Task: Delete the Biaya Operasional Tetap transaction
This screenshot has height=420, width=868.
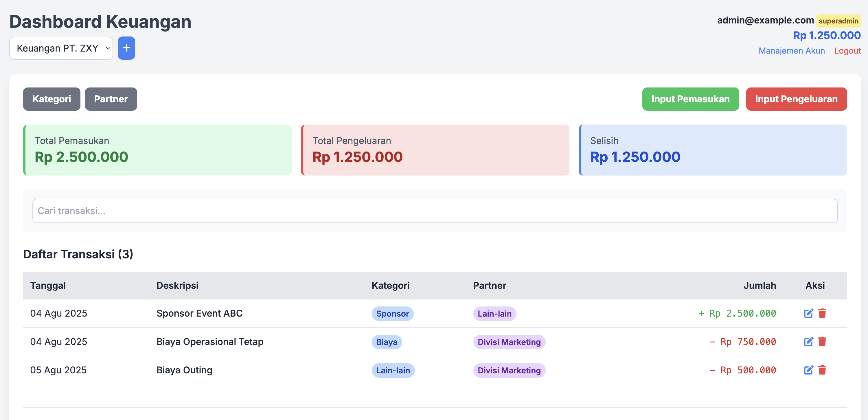Action: click(822, 342)
